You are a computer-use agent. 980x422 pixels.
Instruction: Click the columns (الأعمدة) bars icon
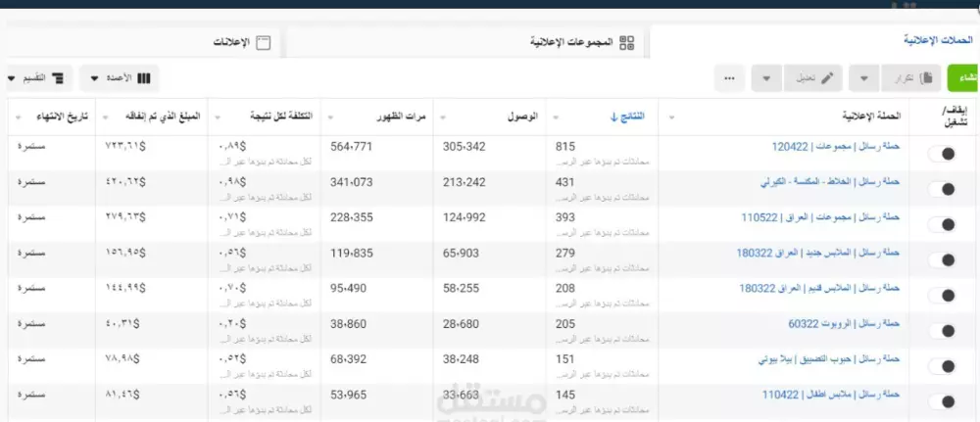[x=144, y=77]
